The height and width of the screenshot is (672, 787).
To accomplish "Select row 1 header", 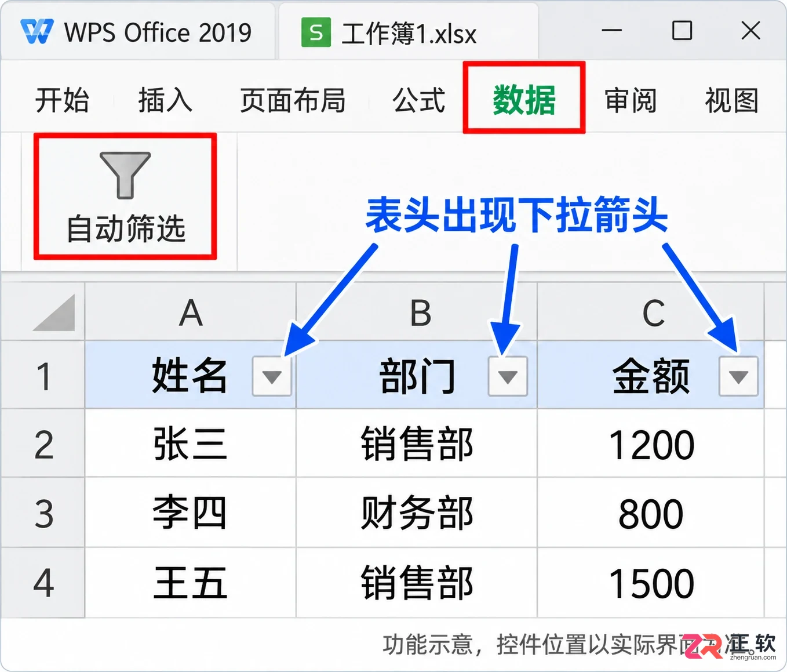I will tap(43, 375).
